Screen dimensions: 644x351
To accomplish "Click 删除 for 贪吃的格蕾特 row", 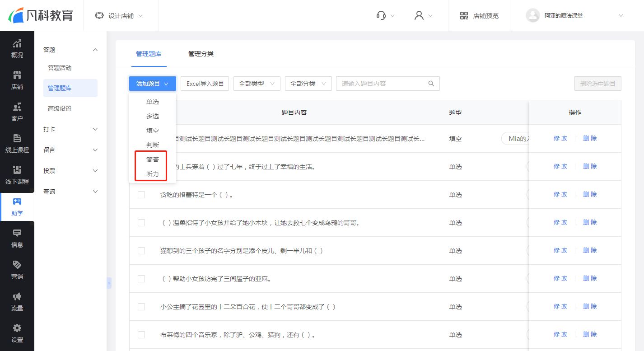I will [590, 195].
